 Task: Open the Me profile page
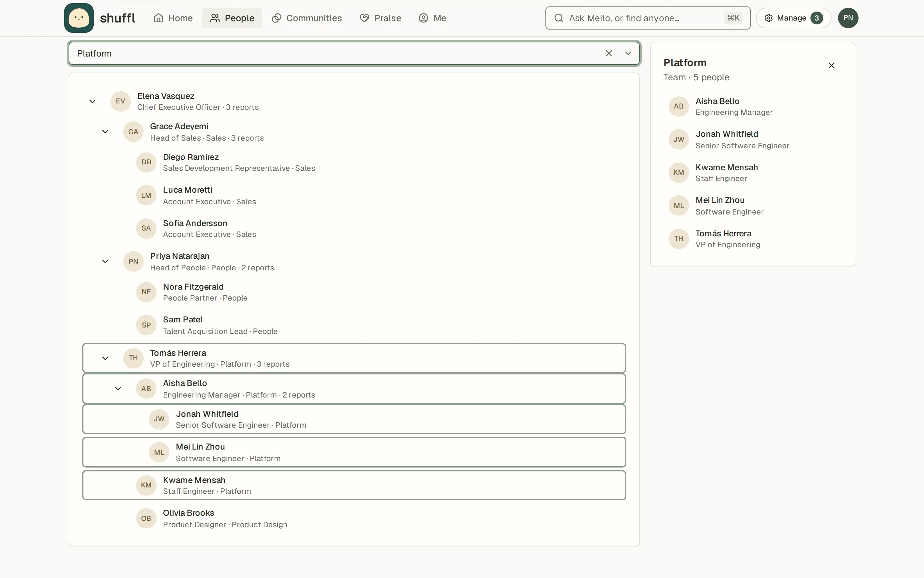(432, 18)
